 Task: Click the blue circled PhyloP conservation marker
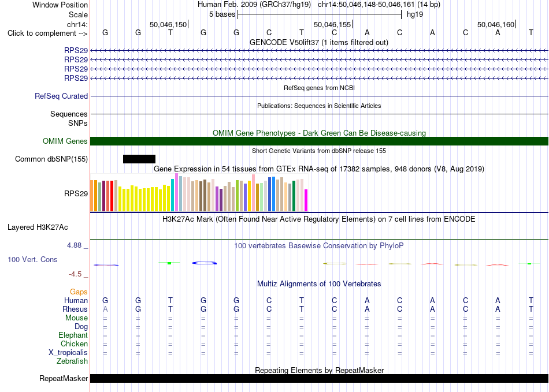click(205, 263)
